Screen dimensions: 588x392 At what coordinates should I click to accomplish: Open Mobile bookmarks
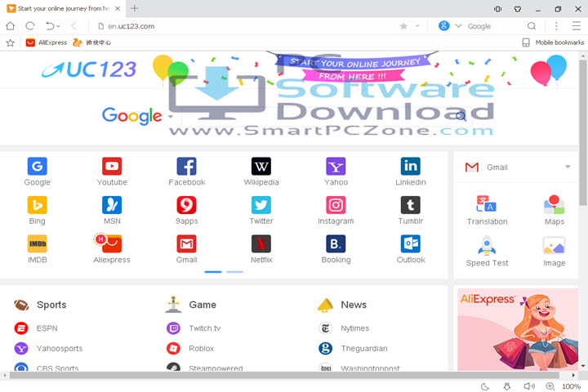click(553, 42)
